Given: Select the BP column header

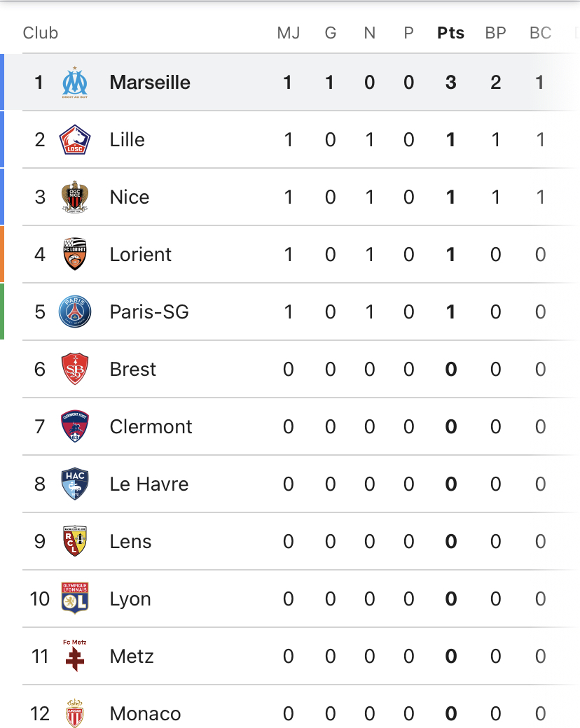Looking at the screenshot, I should click(495, 33).
